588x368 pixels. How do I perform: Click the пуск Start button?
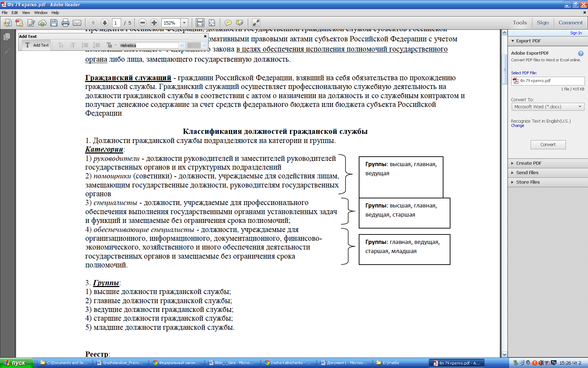pyautogui.click(x=16, y=363)
